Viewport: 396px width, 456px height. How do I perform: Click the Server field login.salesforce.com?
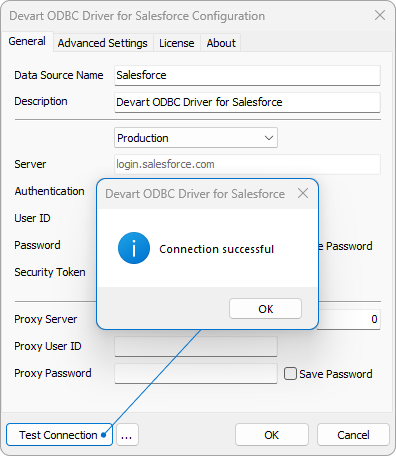pos(247,164)
